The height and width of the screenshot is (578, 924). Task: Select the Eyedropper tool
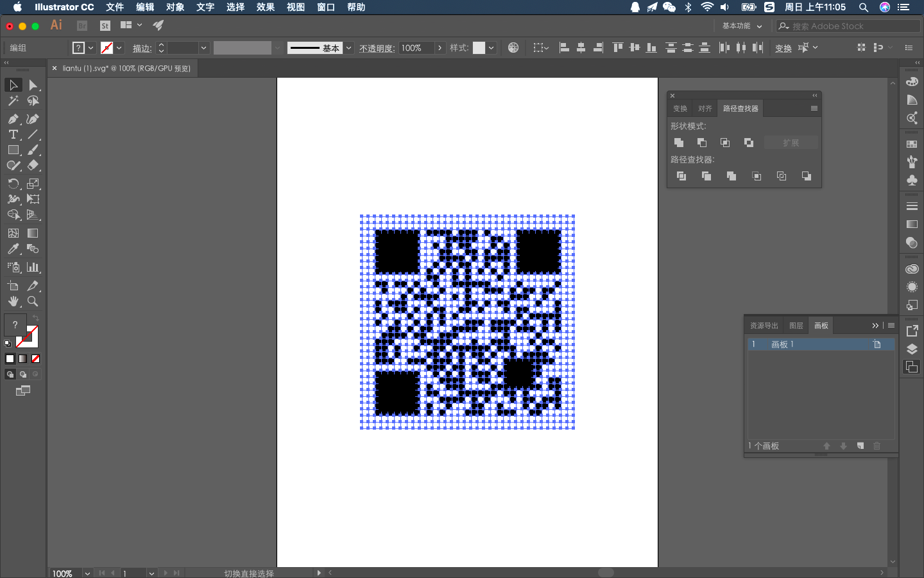pyautogui.click(x=13, y=249)
